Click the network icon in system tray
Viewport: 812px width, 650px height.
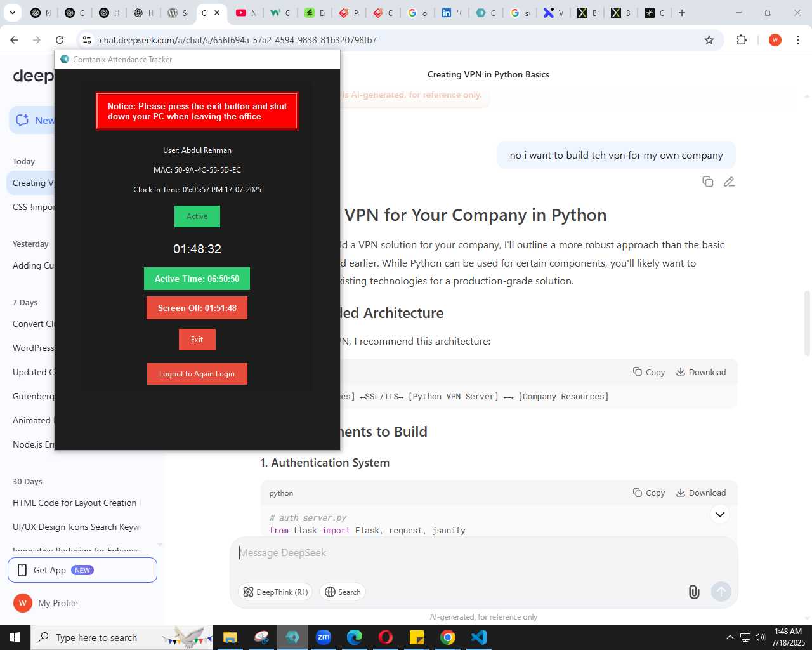745,637
